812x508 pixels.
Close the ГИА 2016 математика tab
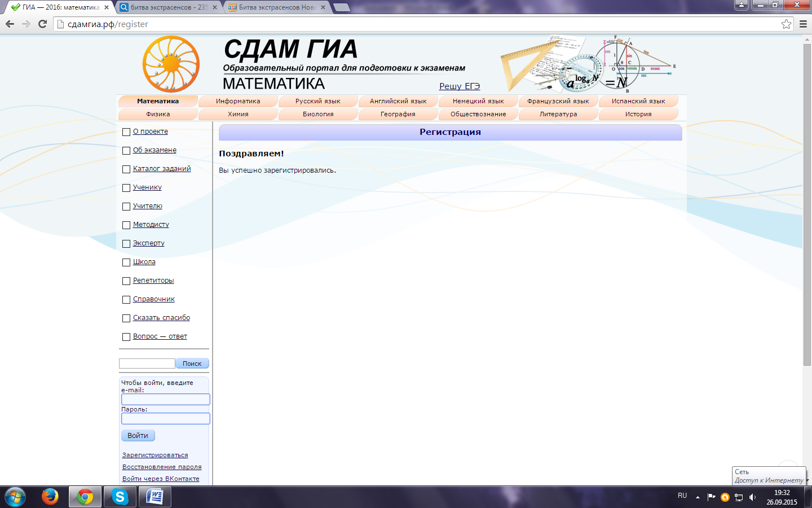click(107, 7)
